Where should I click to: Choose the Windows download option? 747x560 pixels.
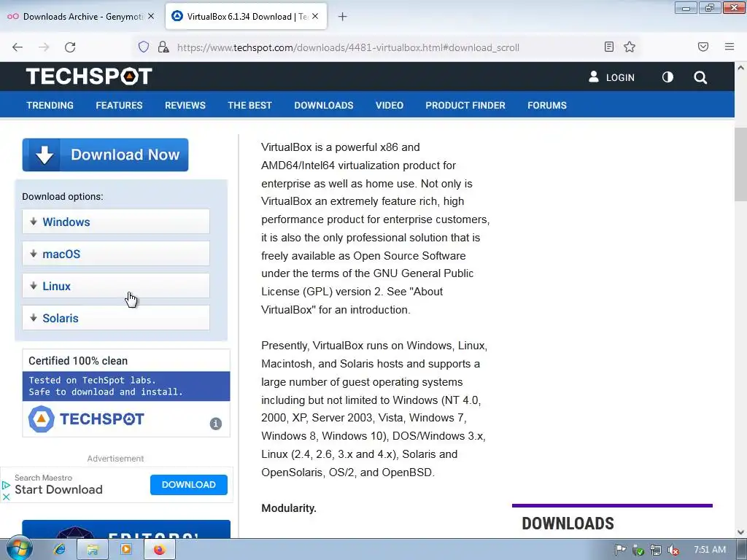(116, 222)
